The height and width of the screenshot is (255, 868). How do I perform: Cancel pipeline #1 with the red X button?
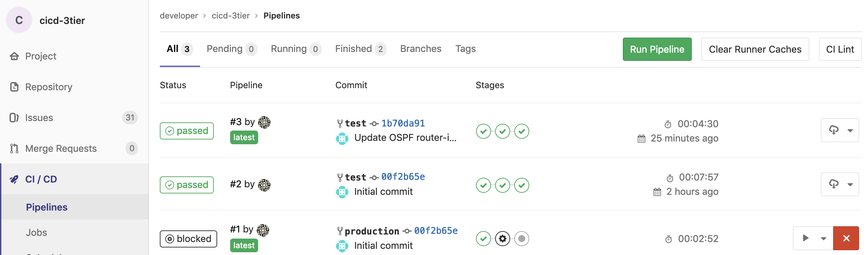[x=846, y=238]
